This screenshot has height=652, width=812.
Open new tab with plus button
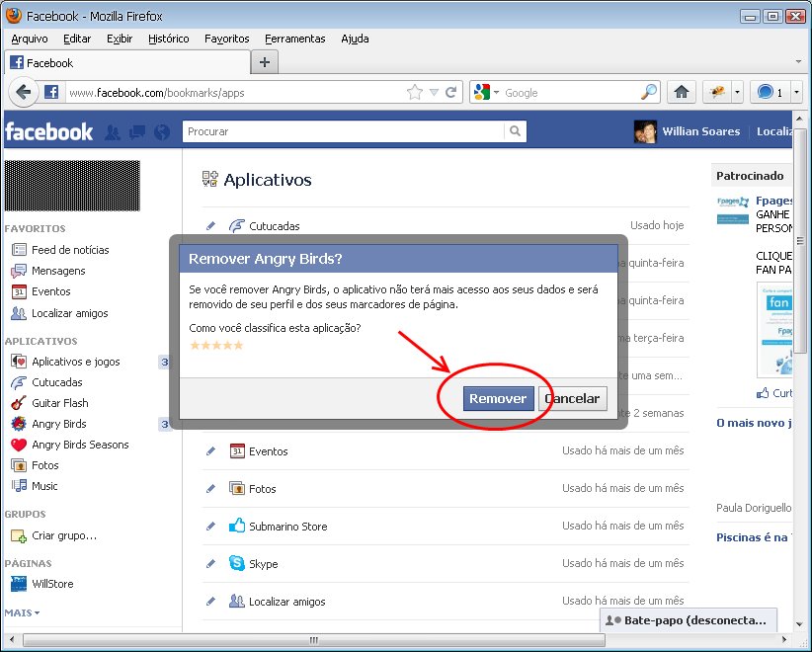click(x=265, y=62)
